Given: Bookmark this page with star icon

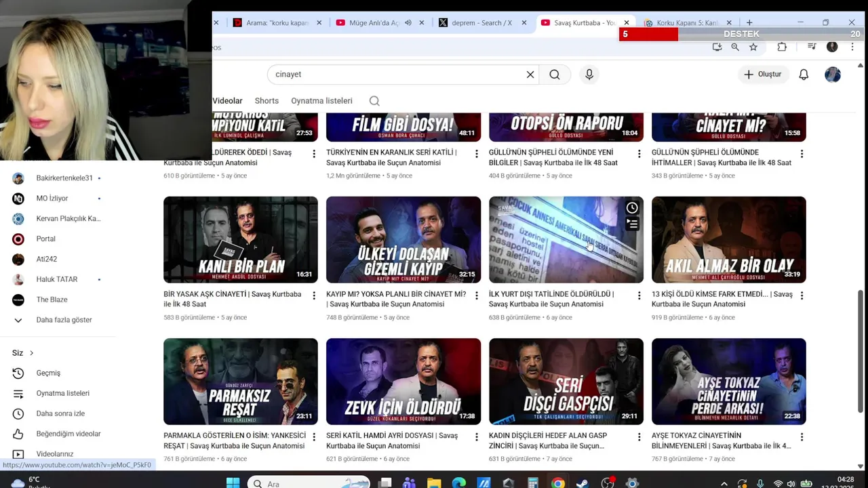Looking at the screenshot, I should 753,47.
